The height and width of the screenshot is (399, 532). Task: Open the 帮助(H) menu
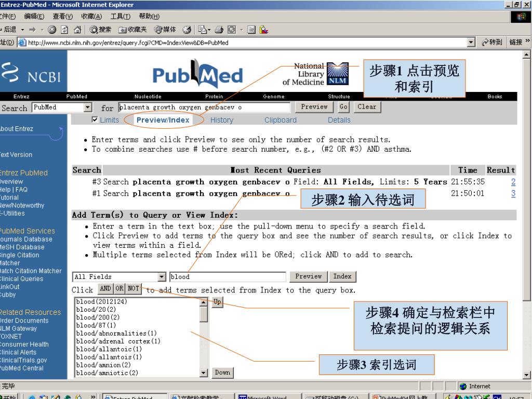pos(149,16)
